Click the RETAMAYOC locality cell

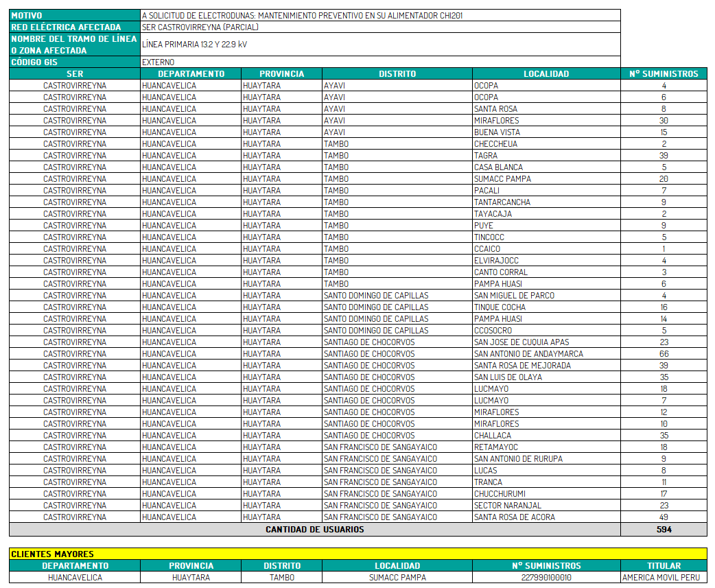pyautogui.click(x=546, y=447)
